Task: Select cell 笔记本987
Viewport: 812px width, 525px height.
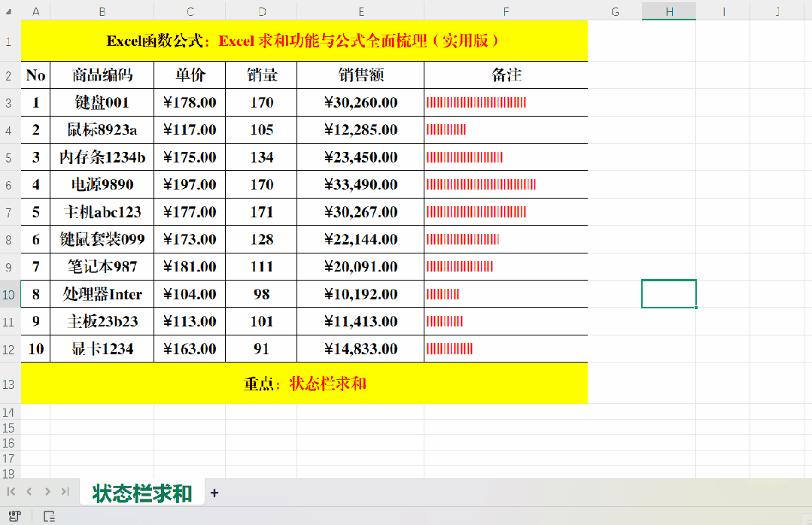Action: tap(102, 267)
